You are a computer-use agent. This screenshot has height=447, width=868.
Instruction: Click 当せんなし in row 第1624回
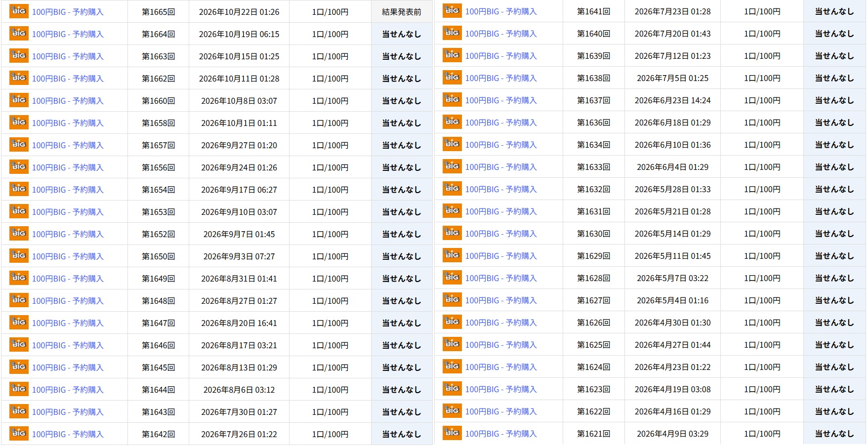click(x=834, y=367)
